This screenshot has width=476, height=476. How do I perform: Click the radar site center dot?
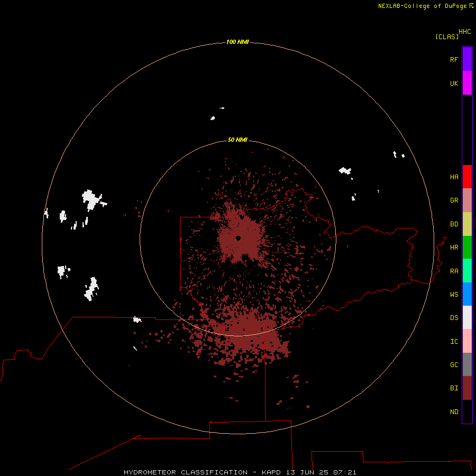239,238
